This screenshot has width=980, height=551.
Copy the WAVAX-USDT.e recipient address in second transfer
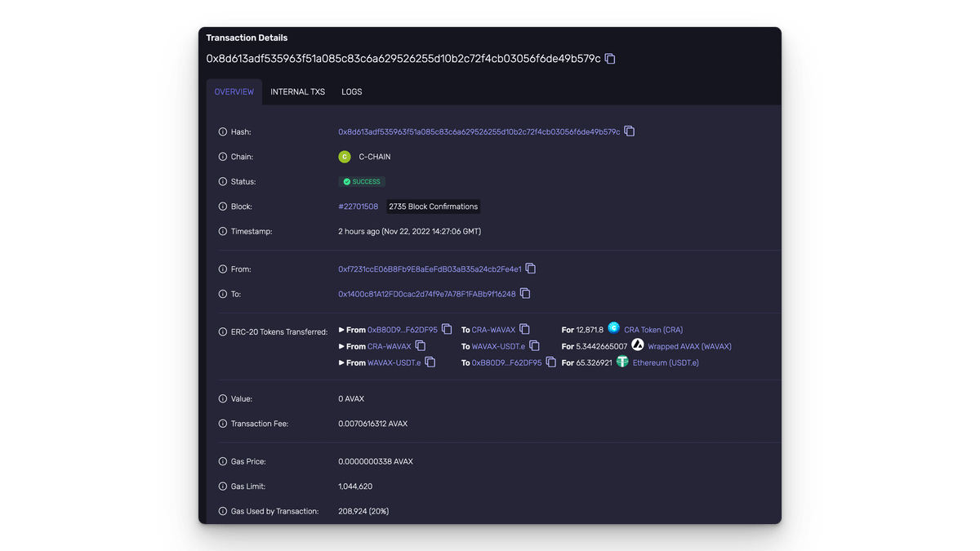point(534,346)
